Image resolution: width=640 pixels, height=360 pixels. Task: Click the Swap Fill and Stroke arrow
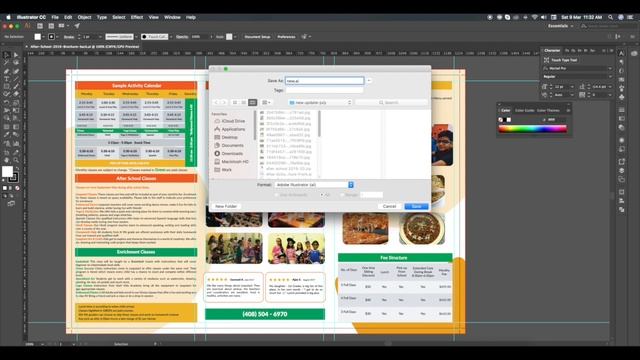point(17,167)
